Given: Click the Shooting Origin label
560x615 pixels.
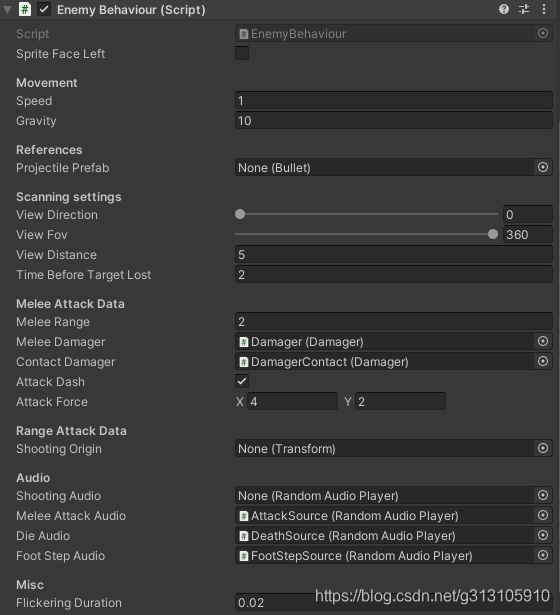Looking at the screenshot, I should coord(59,449).
